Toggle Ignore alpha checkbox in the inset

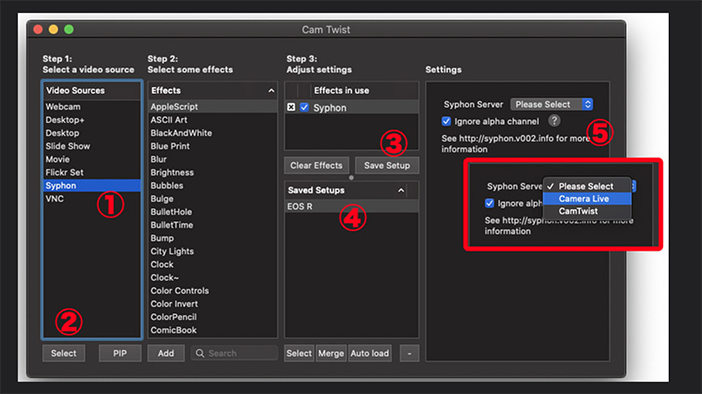(x=490, y=203)
